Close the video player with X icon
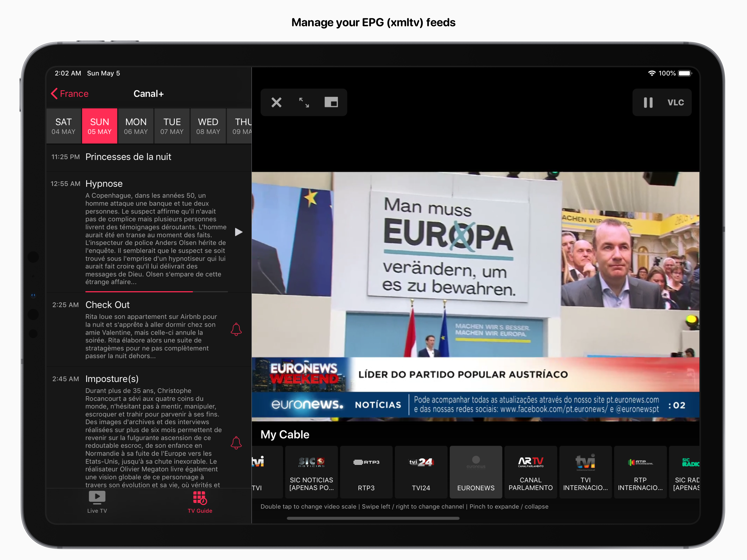The height and width of the screenshot is (560, 747). tap(276, 102)
